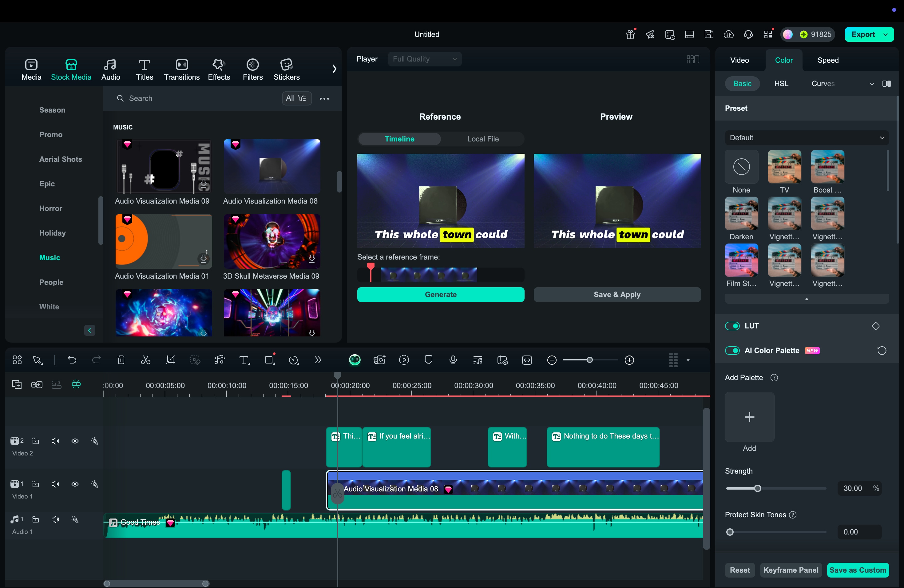Click the Generate button

pos(440,294)
